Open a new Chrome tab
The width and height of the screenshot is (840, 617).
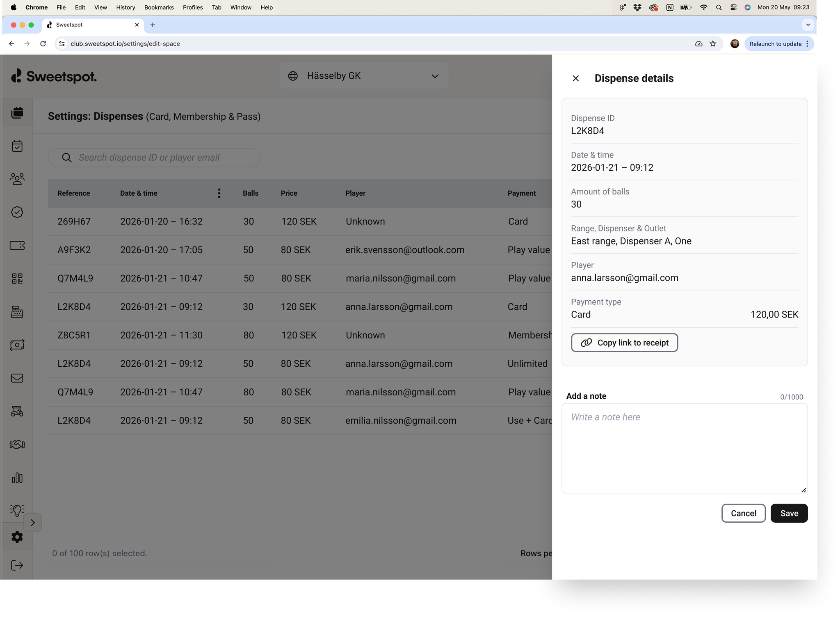click(153, 25)
